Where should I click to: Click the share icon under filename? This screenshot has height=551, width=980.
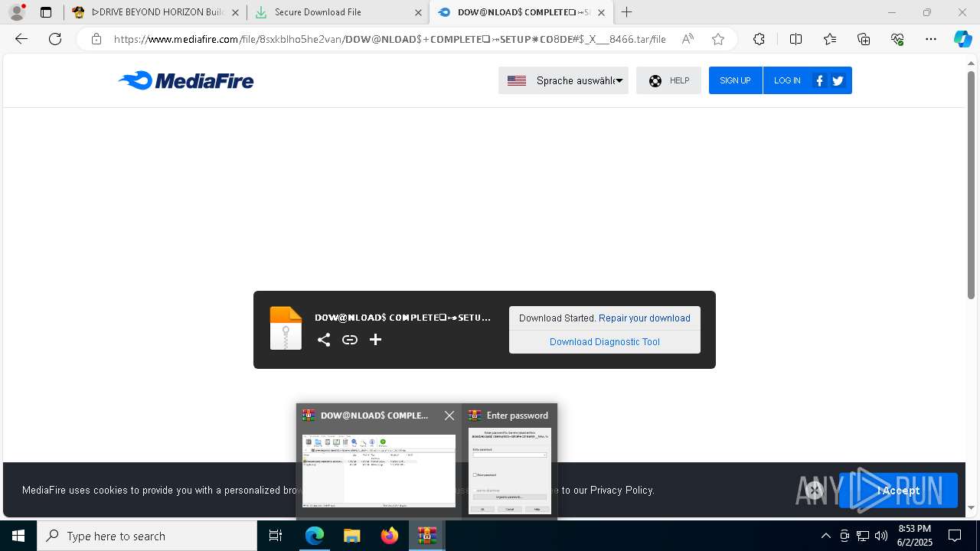pyautogui.click(x=324, y=340)
